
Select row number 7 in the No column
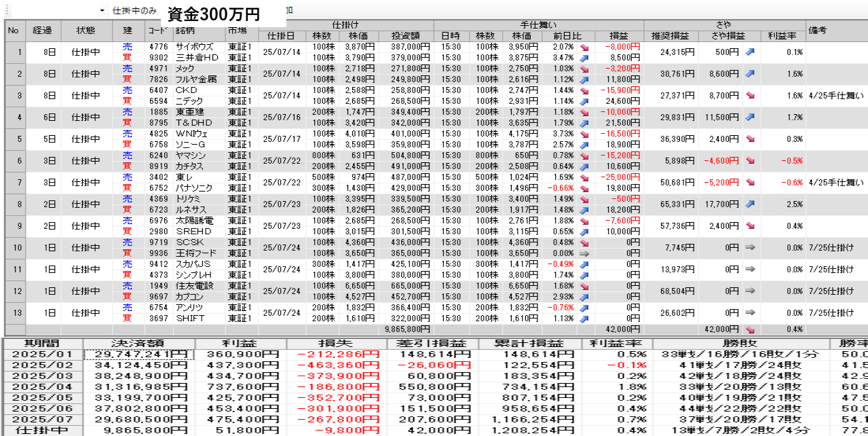(x=20, y=183)
